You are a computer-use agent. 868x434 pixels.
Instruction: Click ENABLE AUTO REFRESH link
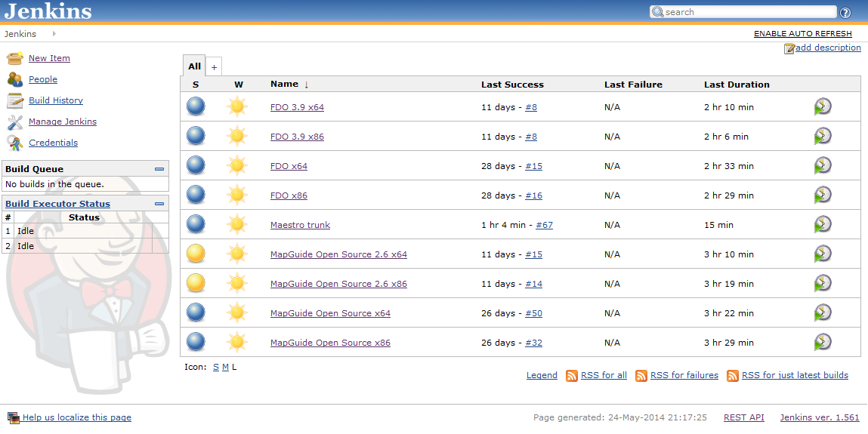(x=803, y=34)
